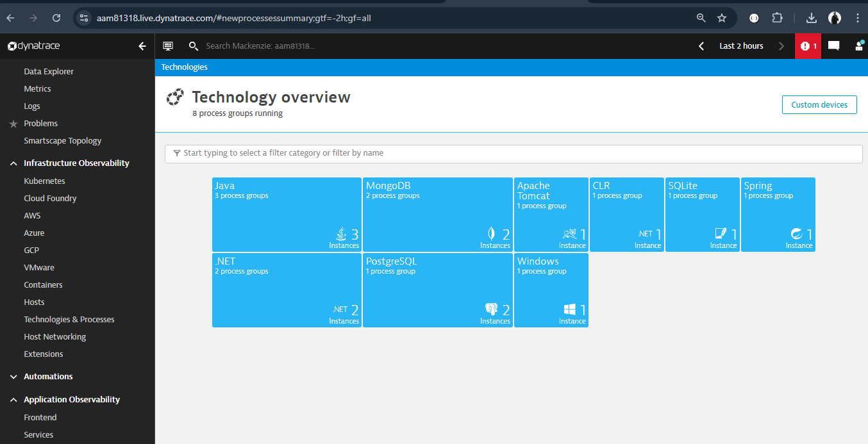868x444 pixels.
Task: Click the Technology overview header icon
Action: click(x=175, y=97)
